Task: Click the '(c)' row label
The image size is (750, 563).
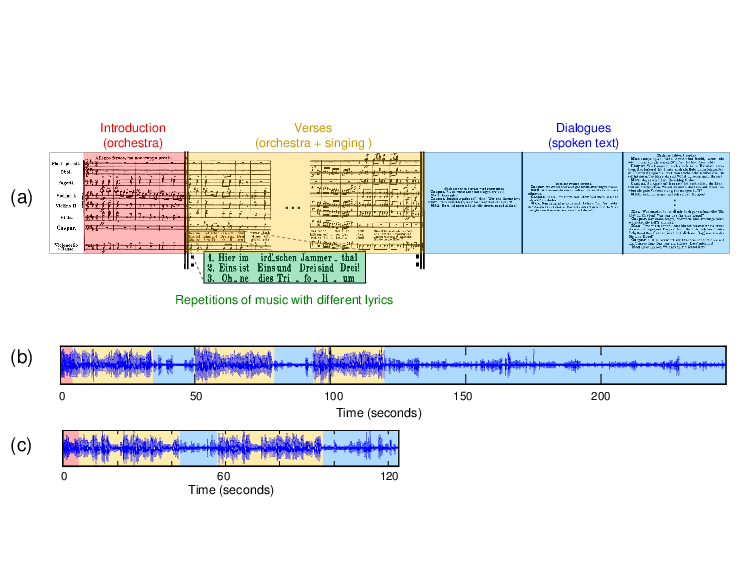Action: [x=21, y=445]
